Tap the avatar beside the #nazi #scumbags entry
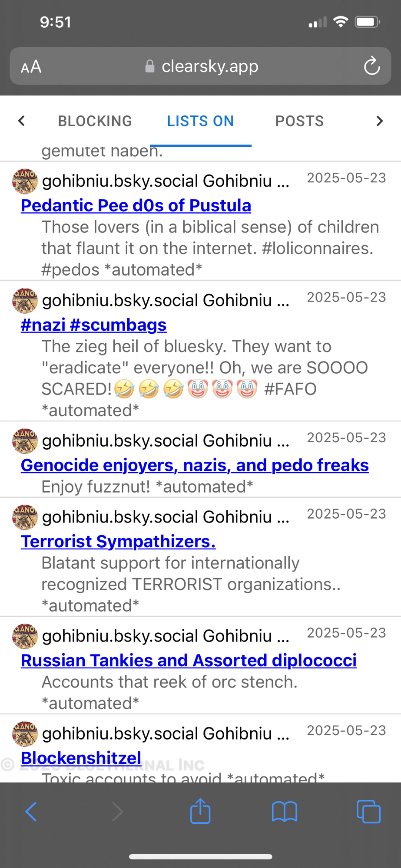The width and height of the screenshot is (401, 868). (25, 300)
